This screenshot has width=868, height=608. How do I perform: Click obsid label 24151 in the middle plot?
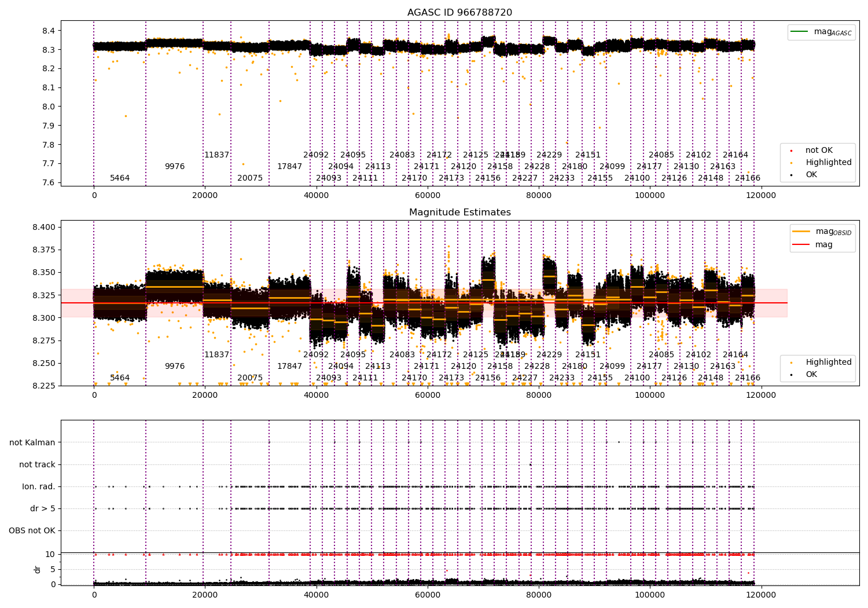[588, 354]
